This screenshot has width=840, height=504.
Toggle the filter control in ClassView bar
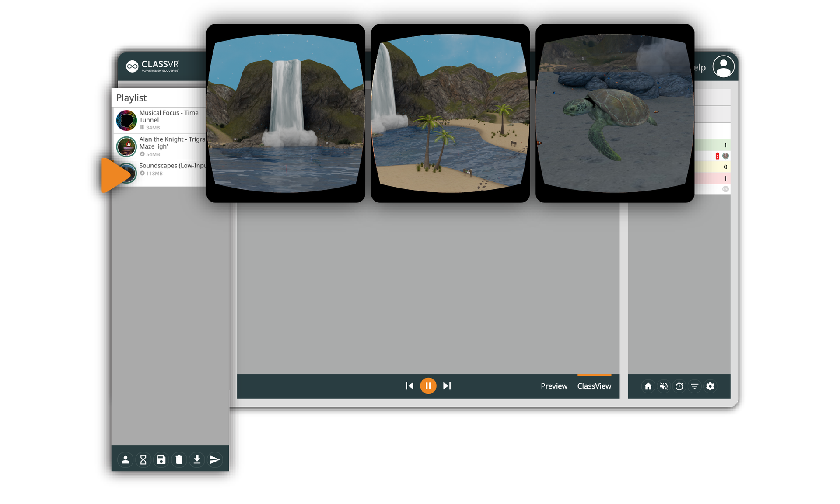pyautogui.click(x=695, y=386)
